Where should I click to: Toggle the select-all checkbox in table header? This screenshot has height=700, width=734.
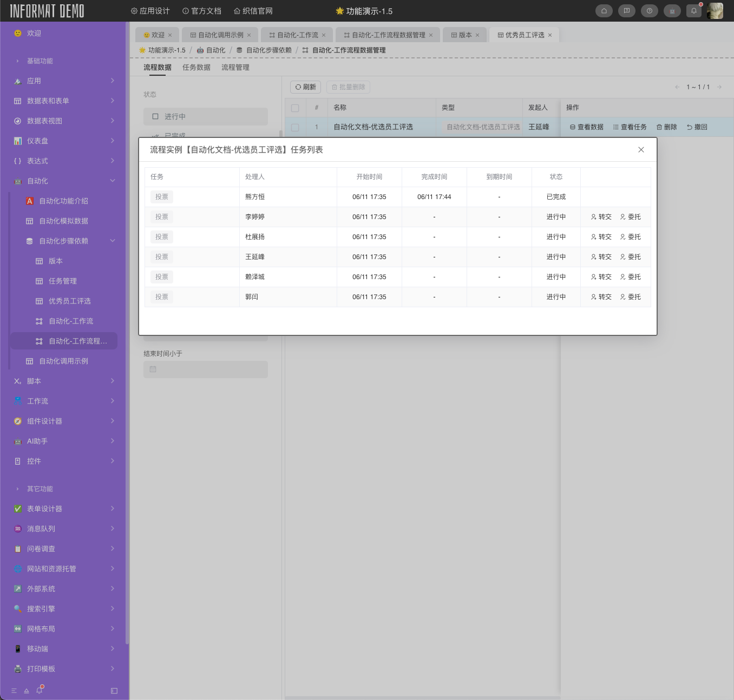[295, 108]
